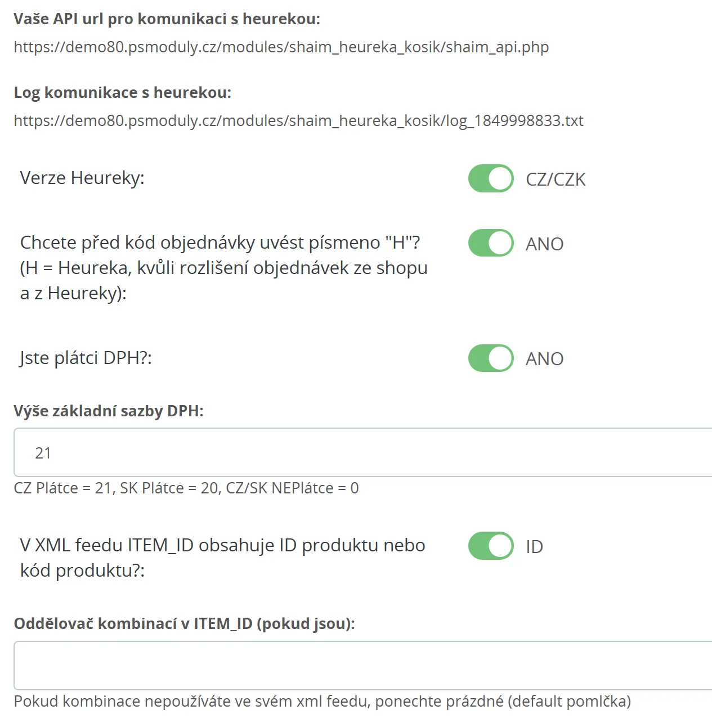The width and height of the screenshot is (712, 728).
Task: Click the "Vaše API url pro komunikaci" heading
Action: pyautogui.click(x=167, y=19)
